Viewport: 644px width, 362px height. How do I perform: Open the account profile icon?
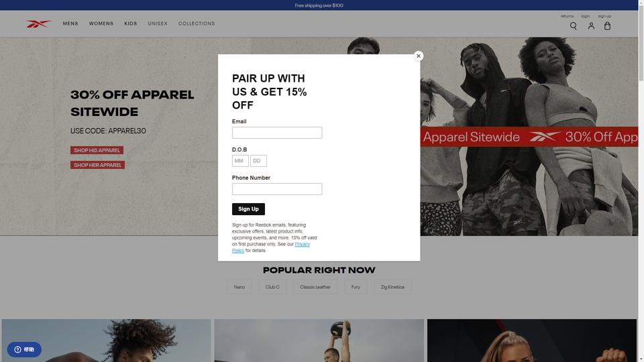point(591,26)
